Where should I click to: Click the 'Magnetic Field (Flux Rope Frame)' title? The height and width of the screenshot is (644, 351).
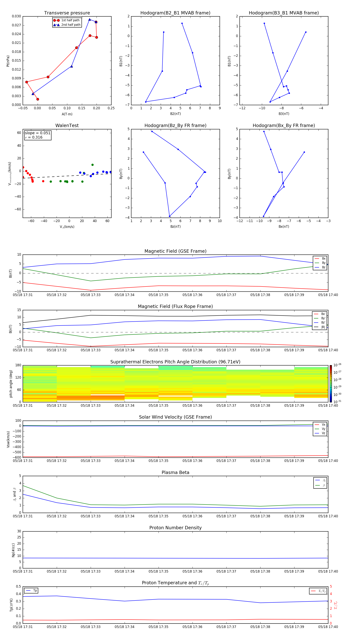[175, 307]
